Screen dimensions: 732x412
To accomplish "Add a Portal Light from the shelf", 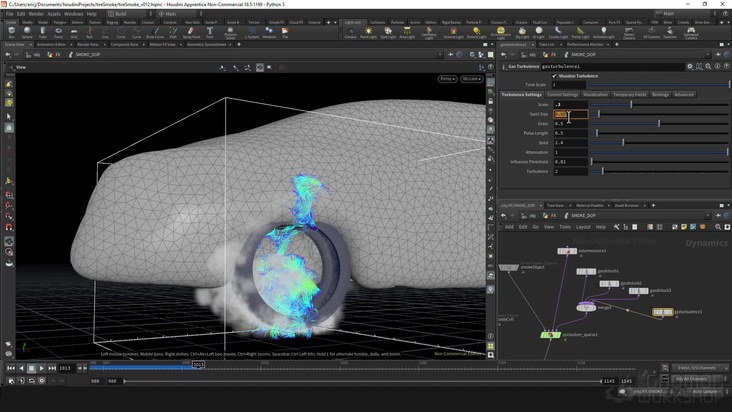I will pos(580,32).
